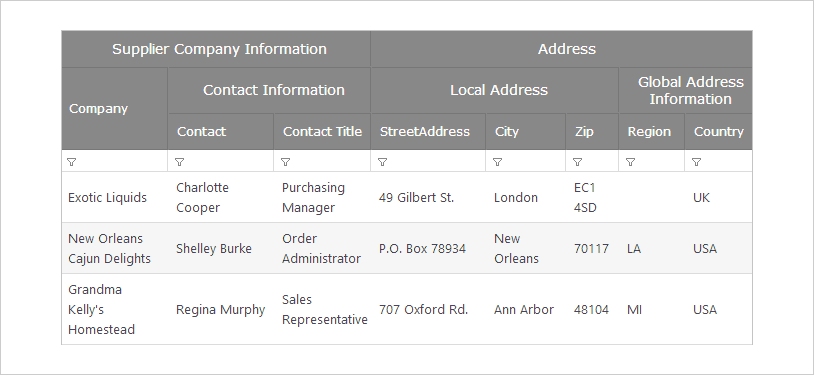The image size is (814, 375).
Task: Sort by the Contact Title header
Action: (x=322, y=132)
